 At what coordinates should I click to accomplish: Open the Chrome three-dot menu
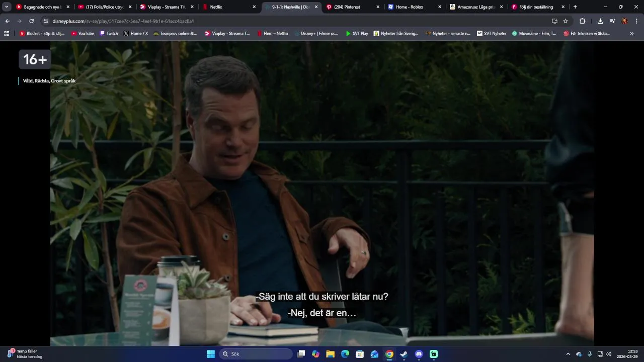coord(636,21)
